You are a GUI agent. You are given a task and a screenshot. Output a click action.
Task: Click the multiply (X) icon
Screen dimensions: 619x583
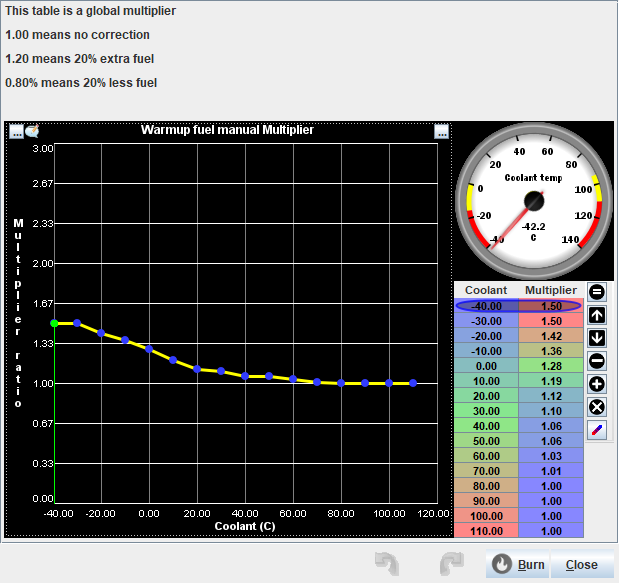coord(597,407)
